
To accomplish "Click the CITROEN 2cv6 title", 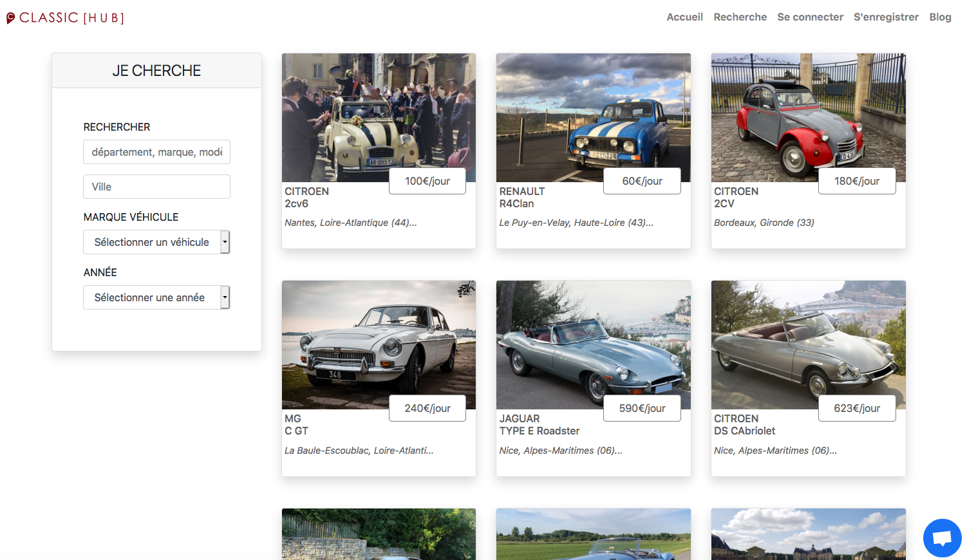I will [x=306, y=198].
